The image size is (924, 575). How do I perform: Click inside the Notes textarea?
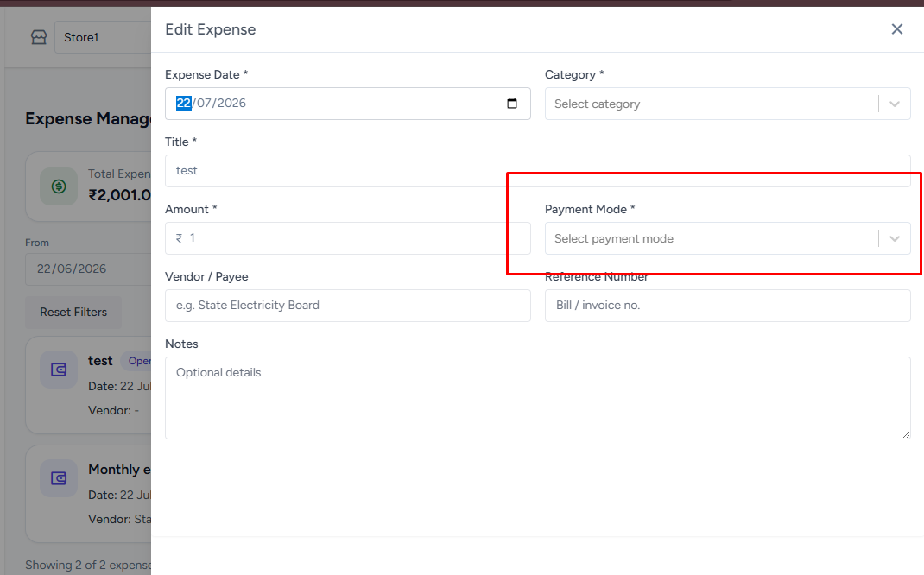tap(538, 398)
